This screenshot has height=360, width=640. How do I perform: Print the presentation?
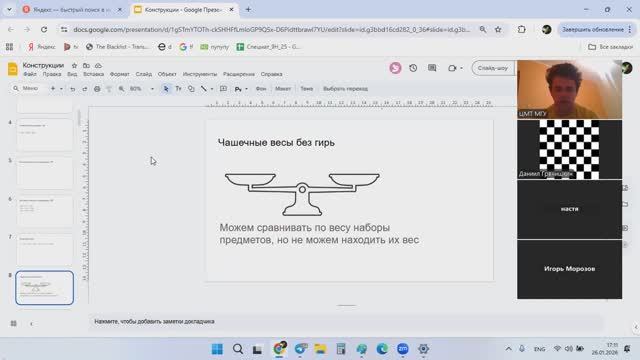tap(97, 89)
